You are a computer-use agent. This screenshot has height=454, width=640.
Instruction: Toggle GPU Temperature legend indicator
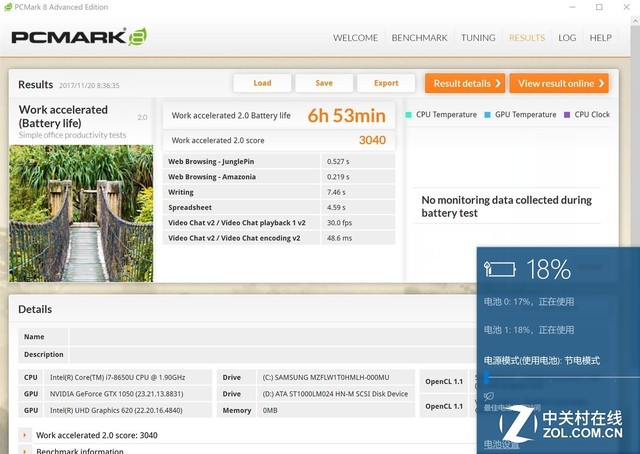coord(487,115)
